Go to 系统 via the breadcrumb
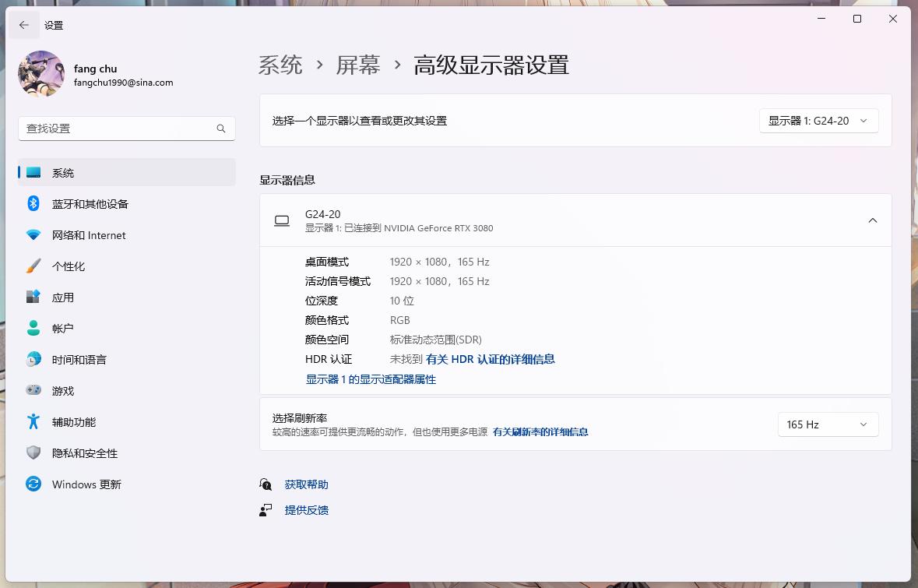The width and height of the screenshot is (918, 588). click(x=280, y=65)
